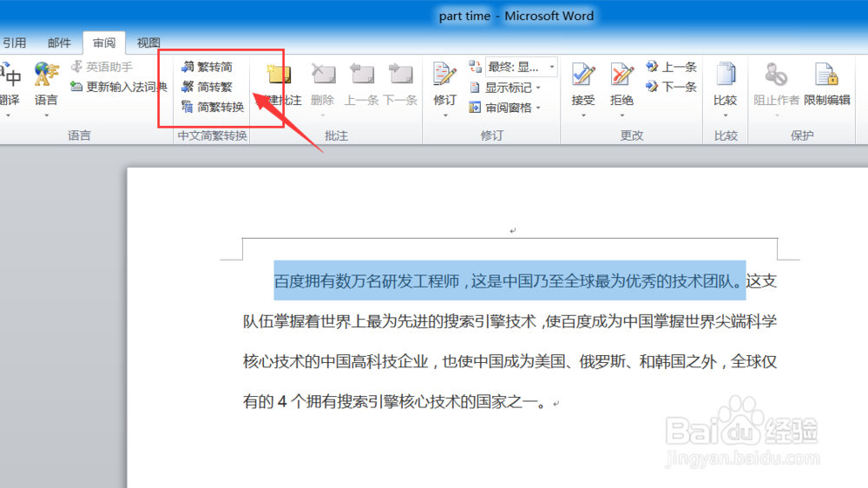Click the 显示标记 icon
This screenshot has height=488, width=868.
coord(475,88)
